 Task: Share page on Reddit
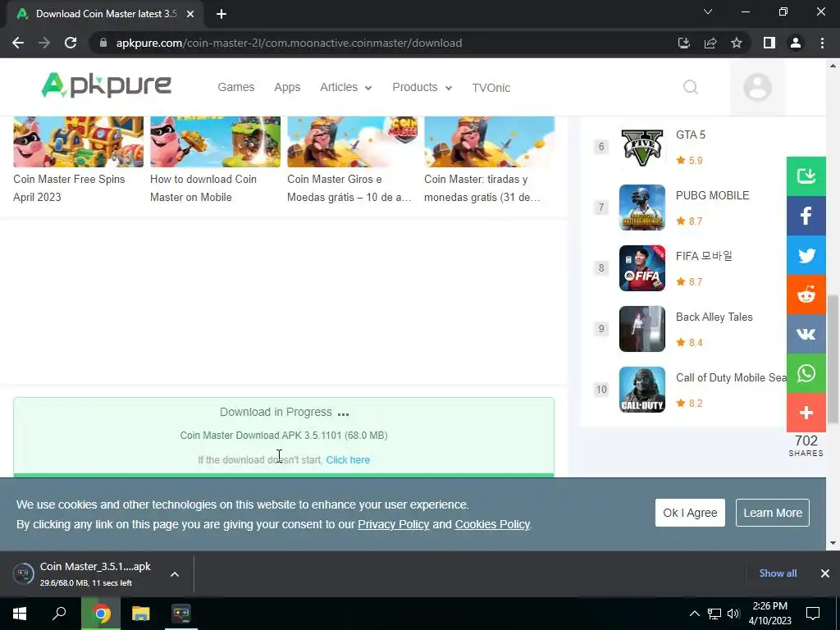coord(806,294)
